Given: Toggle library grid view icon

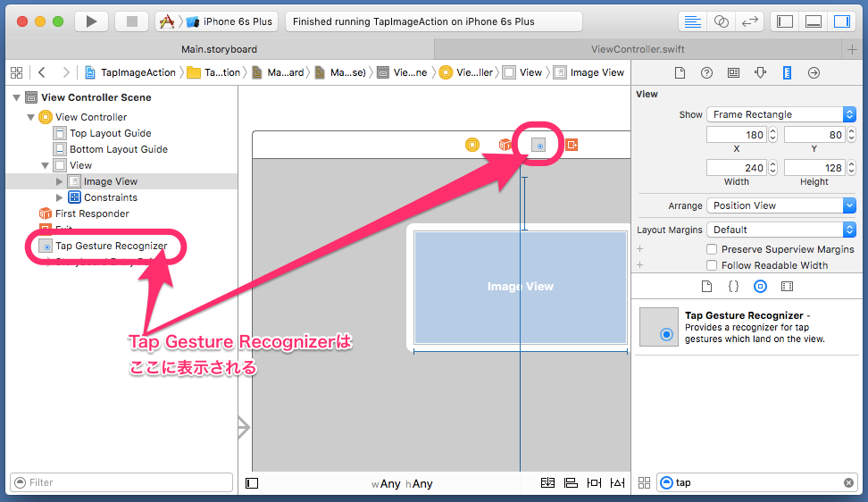Looking at the screenshot, I should pyautogui.click(x=644, y=482).
